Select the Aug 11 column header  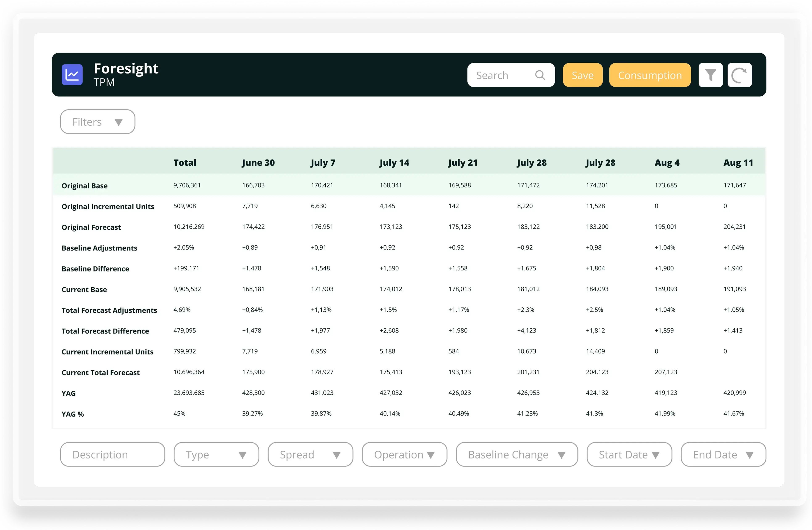point(738,163)
